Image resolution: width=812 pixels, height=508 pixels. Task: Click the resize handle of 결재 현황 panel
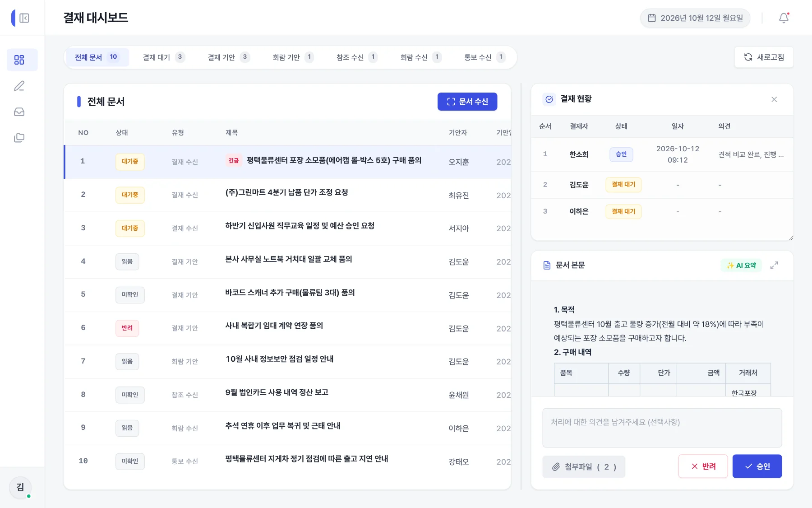pyautogui.click(x=791, y=238)
